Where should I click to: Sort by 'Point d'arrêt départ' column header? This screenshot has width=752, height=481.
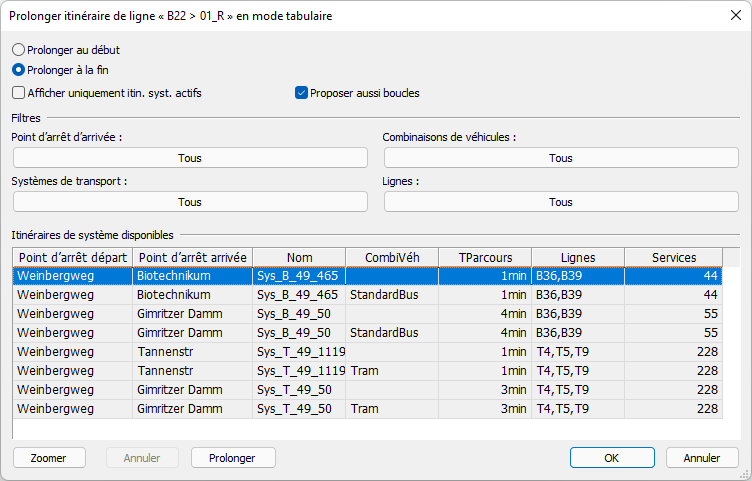[x=72, y=257]
